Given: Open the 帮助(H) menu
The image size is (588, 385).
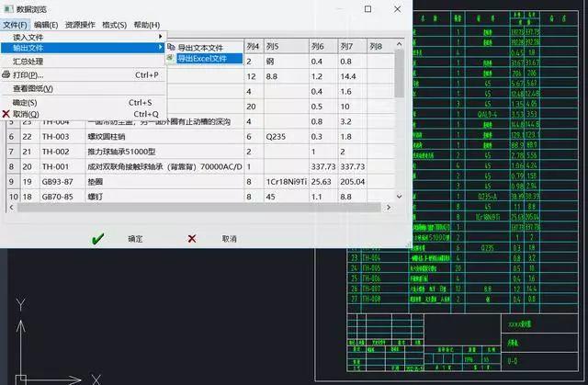Looking at the screenshot, I should tap(147, 25).
